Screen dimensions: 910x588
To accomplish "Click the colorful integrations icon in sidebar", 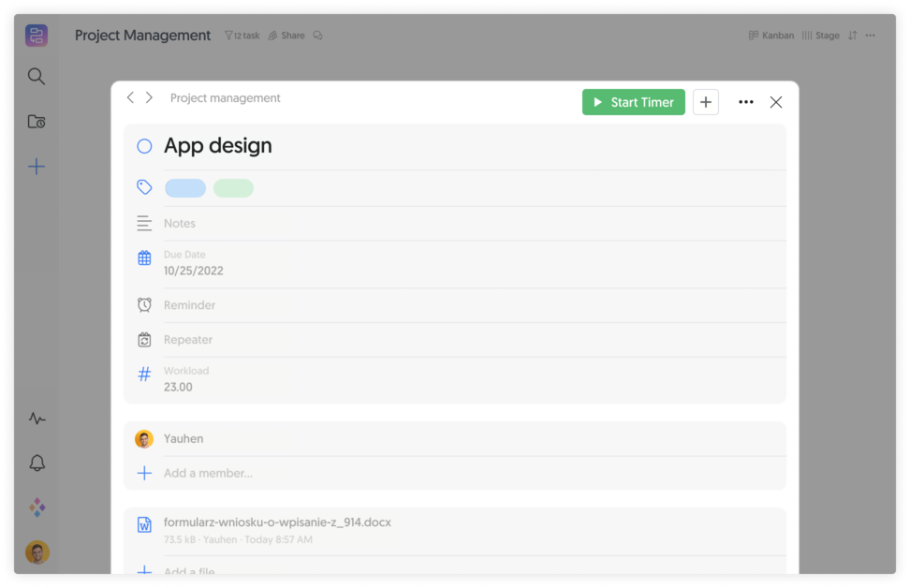I will tap(36, 507).
